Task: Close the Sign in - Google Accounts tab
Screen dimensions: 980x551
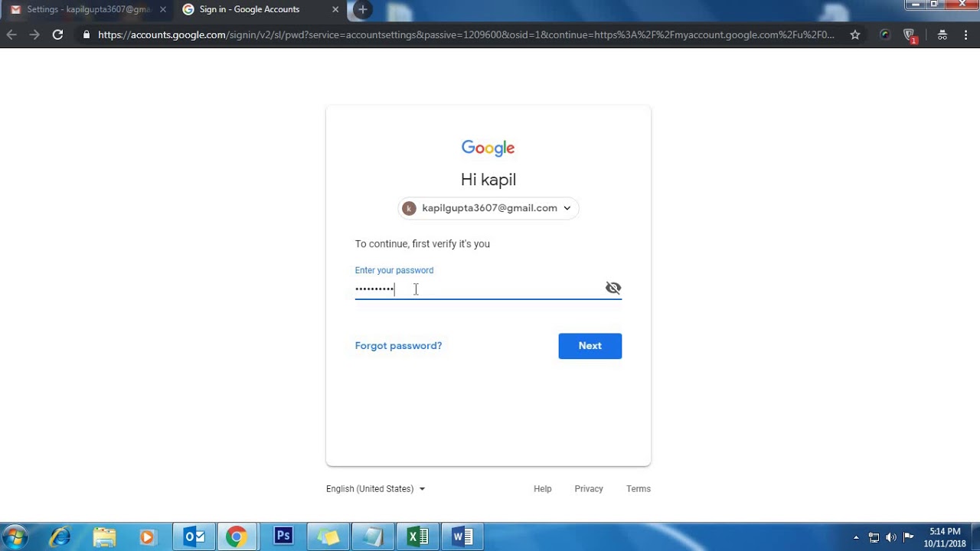Action: 335,10
